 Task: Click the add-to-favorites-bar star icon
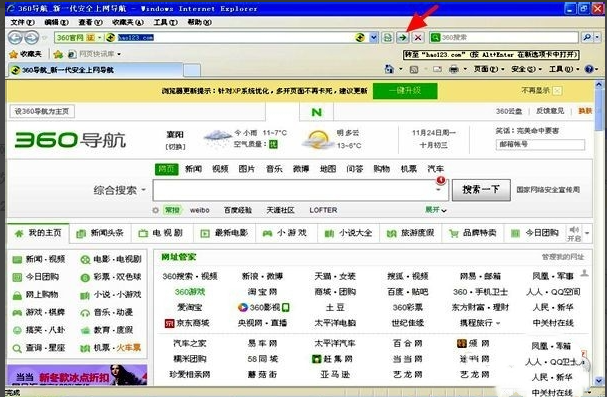click(58, 54)
